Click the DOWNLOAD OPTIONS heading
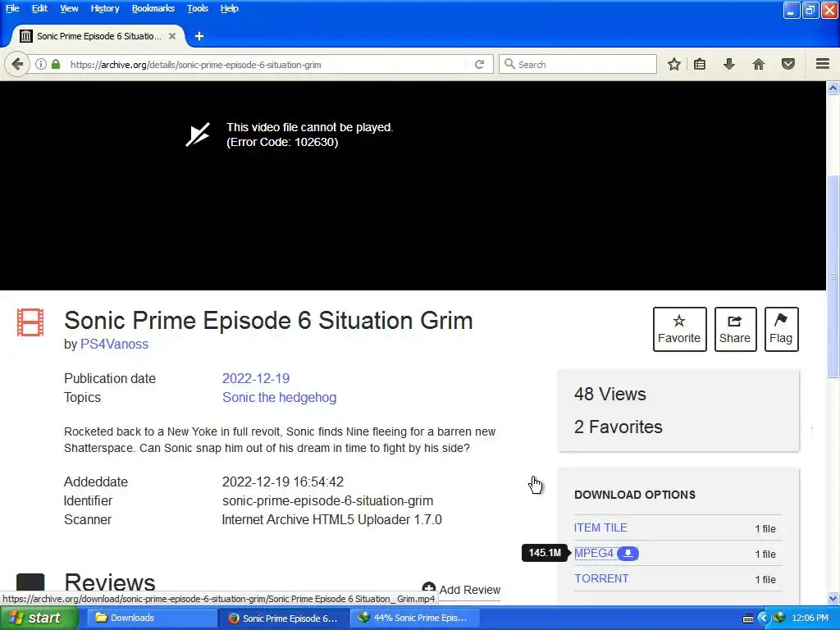This screenshot has height=630, width=840. (635, 495)
